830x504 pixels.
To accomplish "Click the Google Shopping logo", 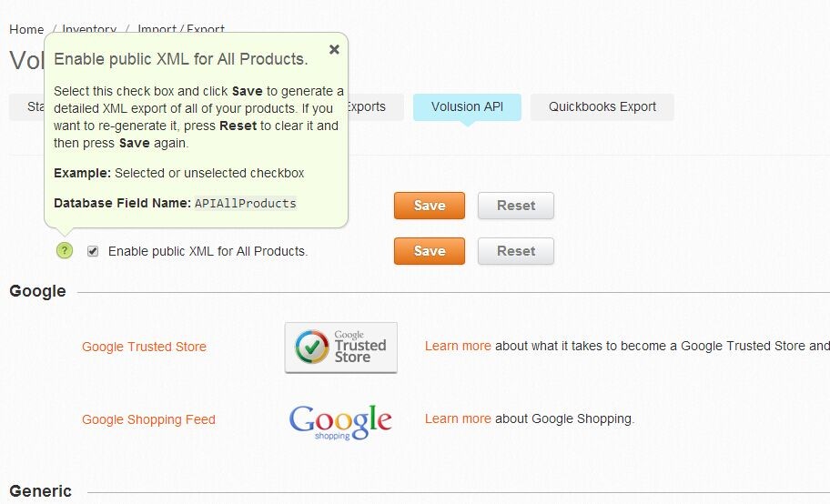I will [x=340, y=420].
